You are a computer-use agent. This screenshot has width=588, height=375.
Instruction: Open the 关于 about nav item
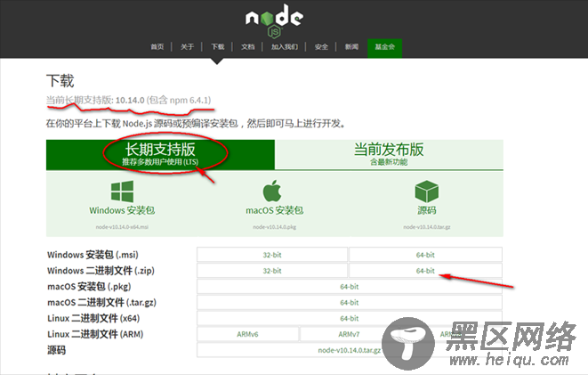[187, 47]
